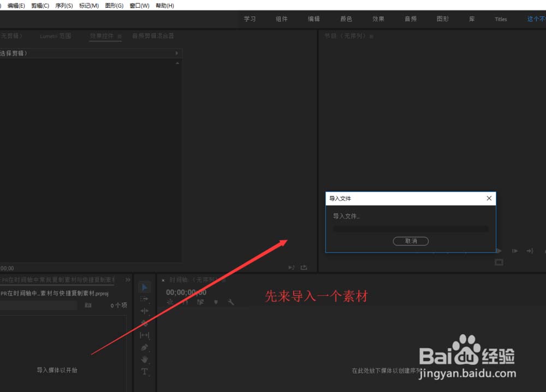Open the 序列(S) menu

pyautogui.click(x=63, y=5)
